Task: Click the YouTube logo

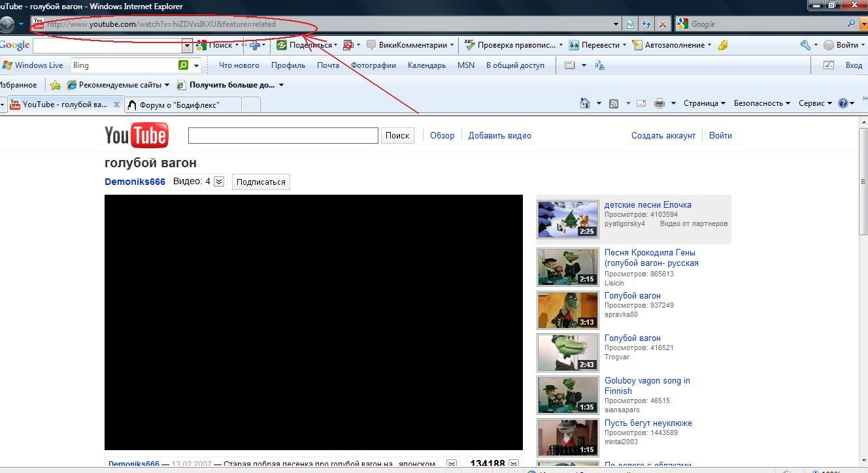Action: (137, 135)
